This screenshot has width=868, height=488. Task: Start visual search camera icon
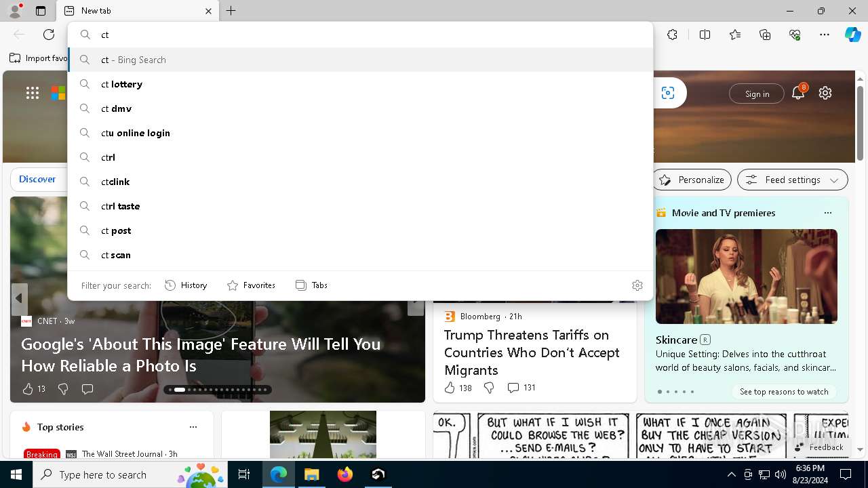(668, 93)
